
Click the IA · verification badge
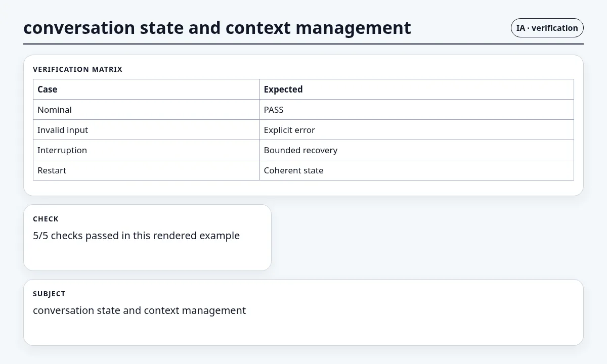tap(547, 28)
